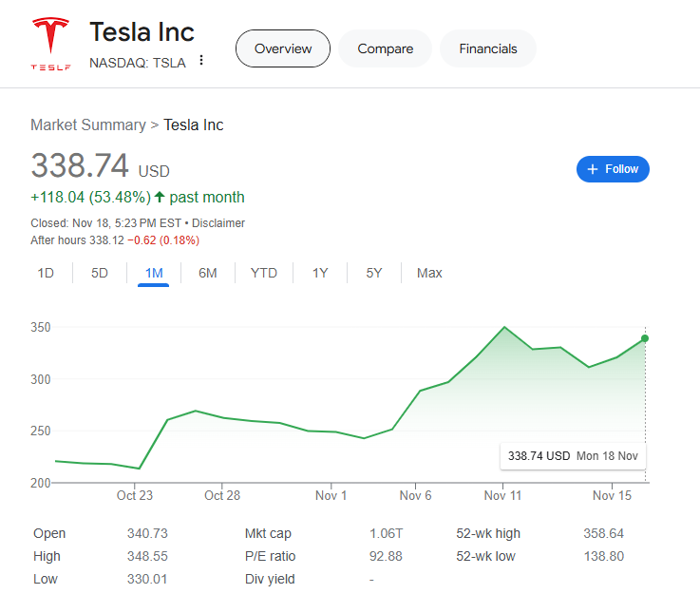Viewport: 700px width, 594px height.
Task: Click the Nov 11 peak on chart
Action: click(x=504, y=327)
